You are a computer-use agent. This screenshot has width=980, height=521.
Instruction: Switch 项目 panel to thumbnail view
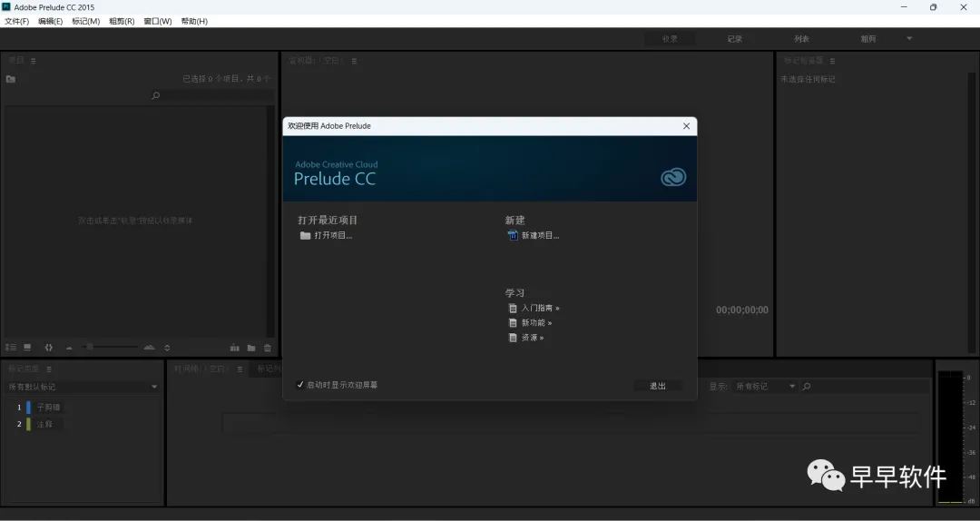(x=27, y=347)
